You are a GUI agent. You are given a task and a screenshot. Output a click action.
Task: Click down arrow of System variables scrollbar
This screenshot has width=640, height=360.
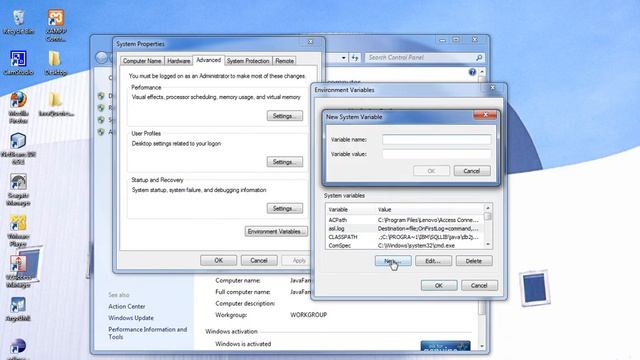[488, 244]
